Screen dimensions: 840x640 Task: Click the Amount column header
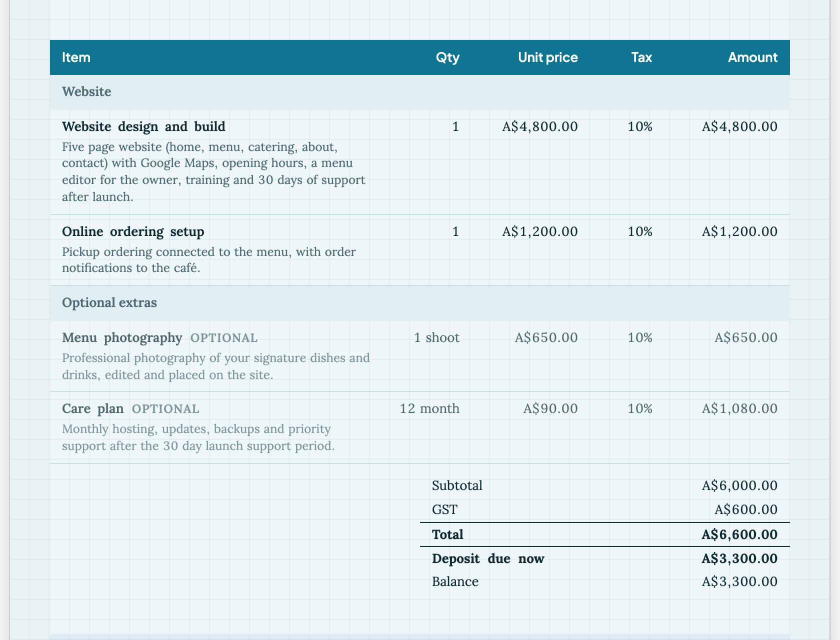[752, 57]
